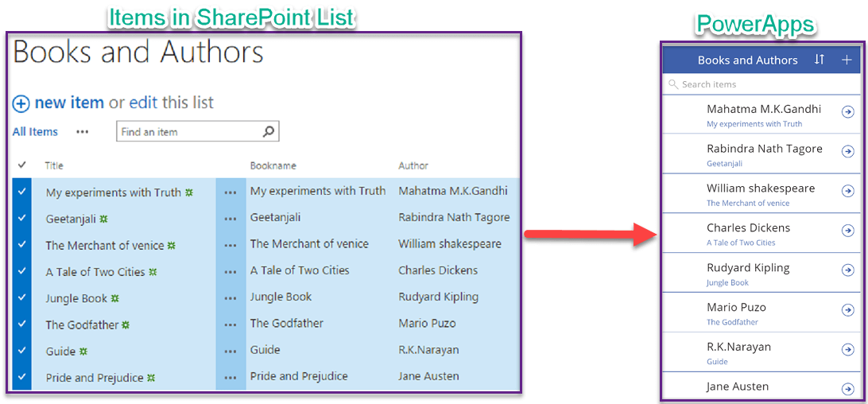868x404 pixels.
Task: Open ellipsis menu for Pride and Prejudice
Action: pyautogui.click(x=231, y=378)
